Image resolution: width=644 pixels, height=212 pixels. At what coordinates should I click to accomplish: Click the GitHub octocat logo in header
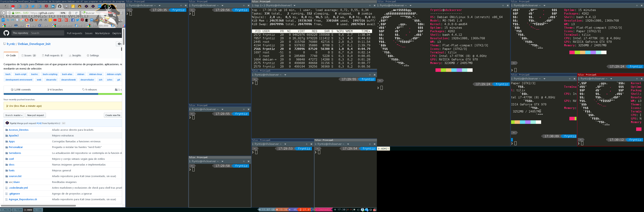point(6,33)
